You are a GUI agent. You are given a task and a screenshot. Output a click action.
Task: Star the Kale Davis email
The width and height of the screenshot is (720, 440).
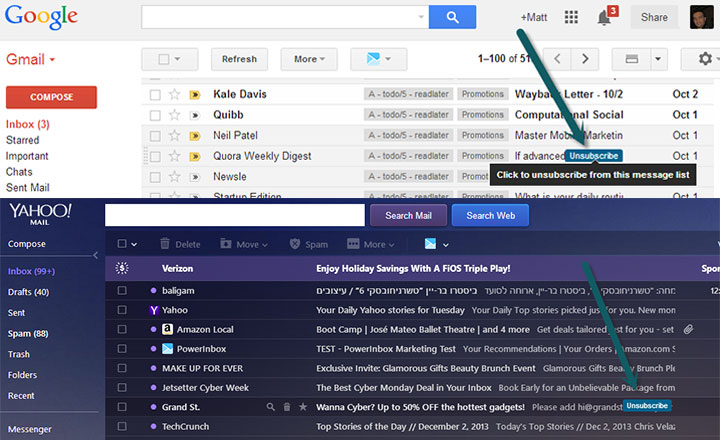(x=174, y=95)
